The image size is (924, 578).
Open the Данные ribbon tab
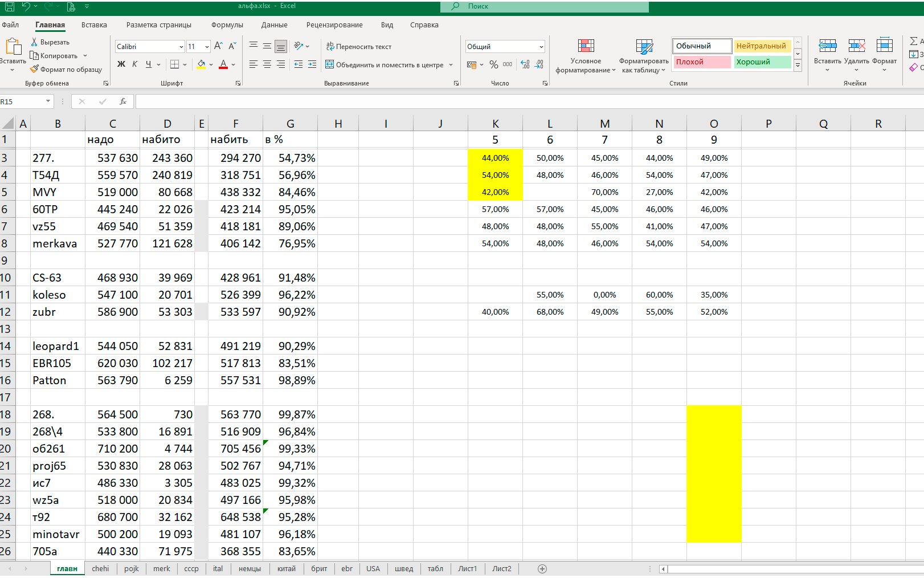pyautogui.click(x=275, y=25)
